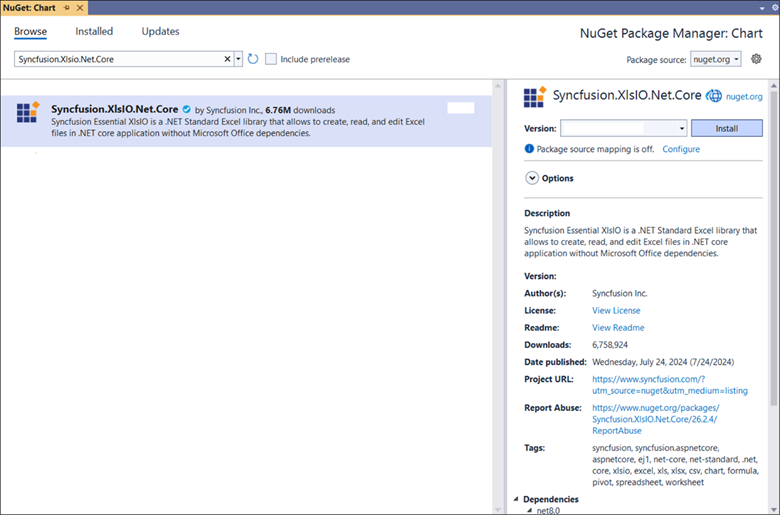
Task: Enable the Include prerelease checkbox
Action: (271, 60)
